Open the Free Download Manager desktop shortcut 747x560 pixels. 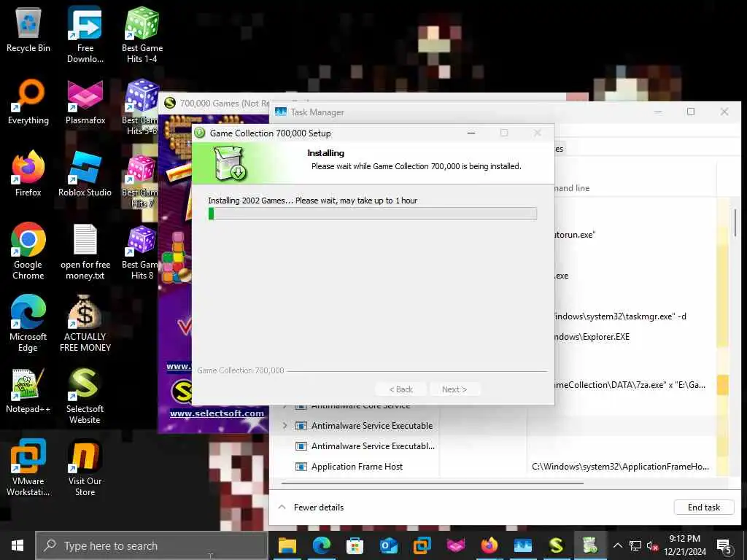coord(85,34)
